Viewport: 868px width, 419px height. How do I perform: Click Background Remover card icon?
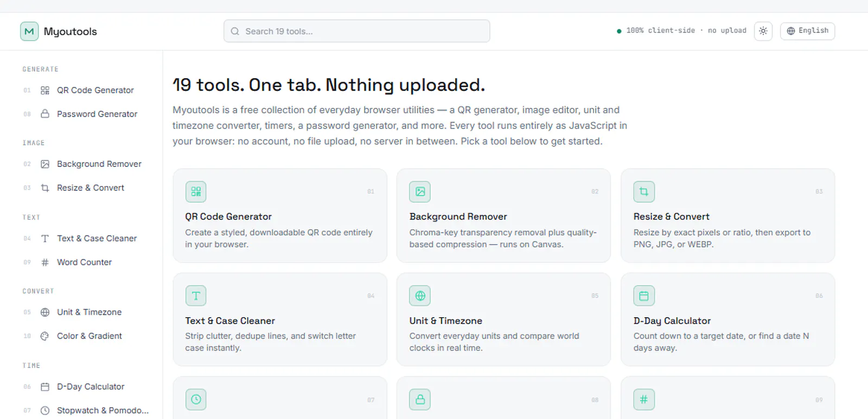pyautogui.click(x=420, y=191)
